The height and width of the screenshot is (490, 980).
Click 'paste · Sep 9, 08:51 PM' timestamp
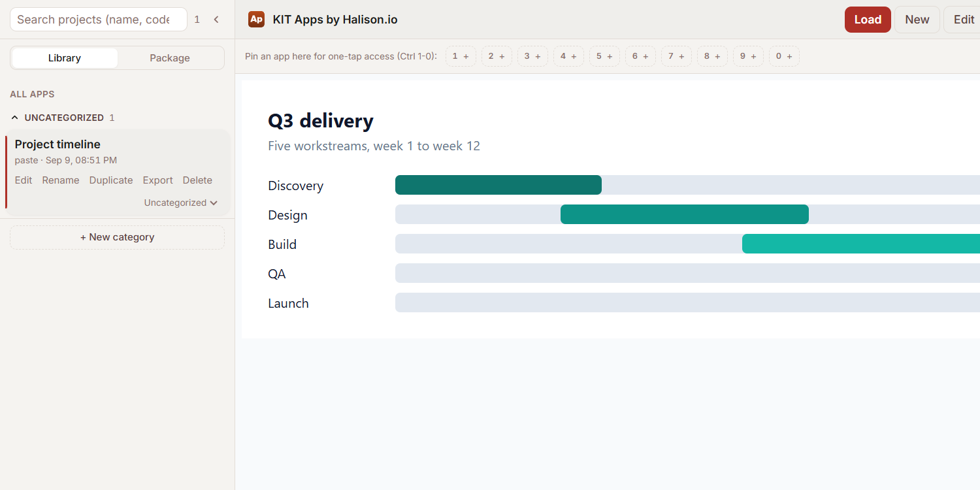pos(66,160)
